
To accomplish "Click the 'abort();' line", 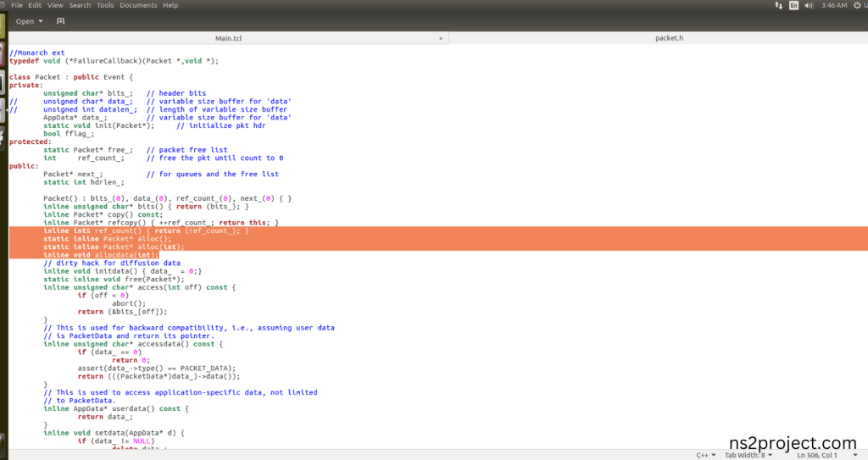I will tap(129, 304).
